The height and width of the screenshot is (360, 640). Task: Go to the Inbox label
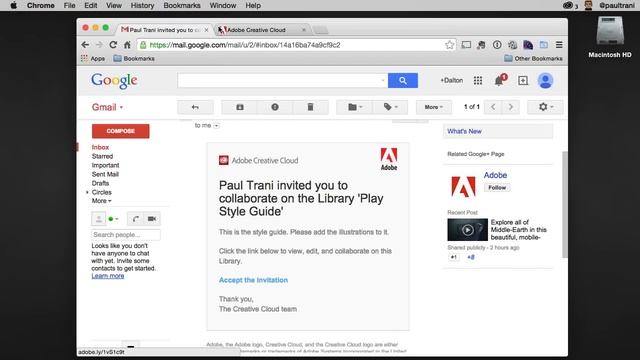(100, 147)
